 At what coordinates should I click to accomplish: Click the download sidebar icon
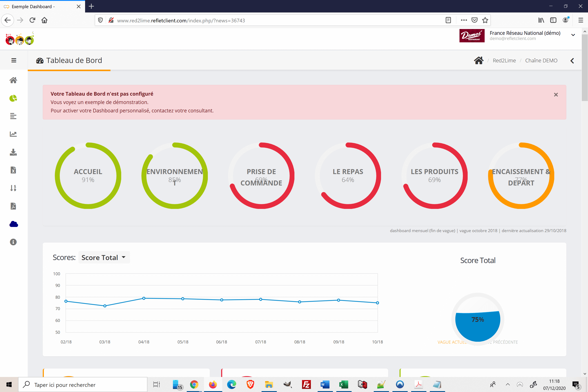(x=13, y=152)
